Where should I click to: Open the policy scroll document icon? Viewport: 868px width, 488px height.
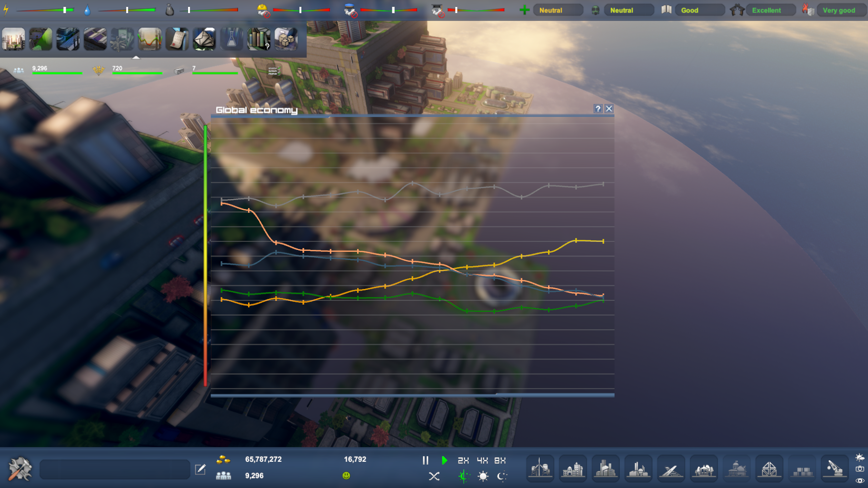[x=177, y=39]
